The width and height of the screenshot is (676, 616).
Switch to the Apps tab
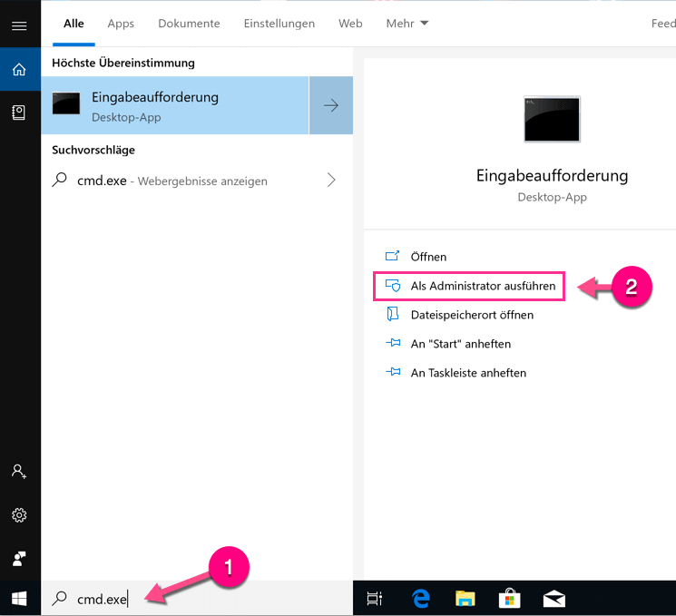(x=121, y=24)
